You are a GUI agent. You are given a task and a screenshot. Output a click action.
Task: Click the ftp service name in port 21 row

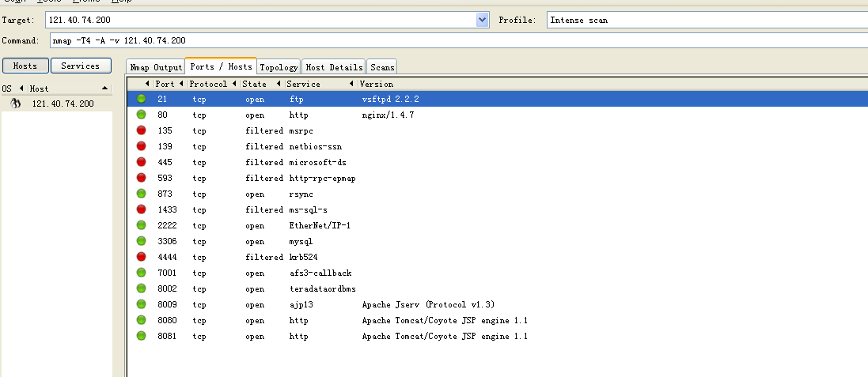pos(296,99)
